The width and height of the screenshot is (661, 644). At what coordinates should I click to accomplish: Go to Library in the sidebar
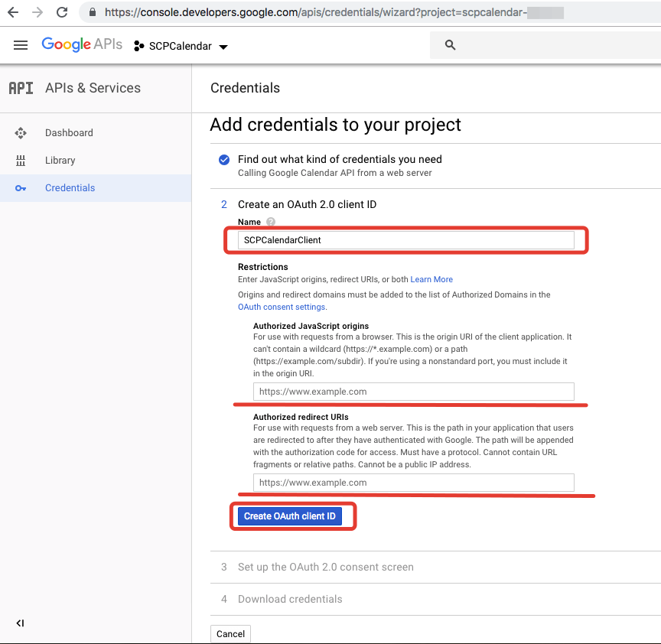[x=60, y=160]
